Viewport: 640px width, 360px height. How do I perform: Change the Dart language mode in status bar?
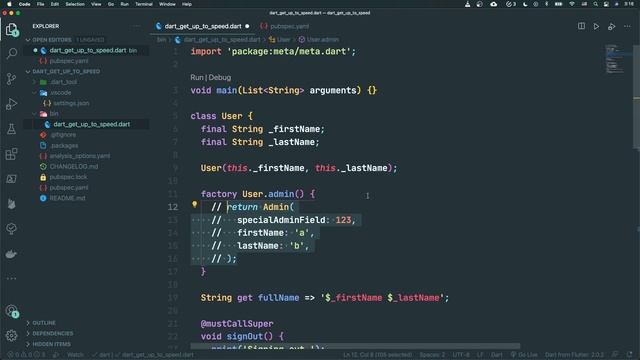click(x=497, y=355)
